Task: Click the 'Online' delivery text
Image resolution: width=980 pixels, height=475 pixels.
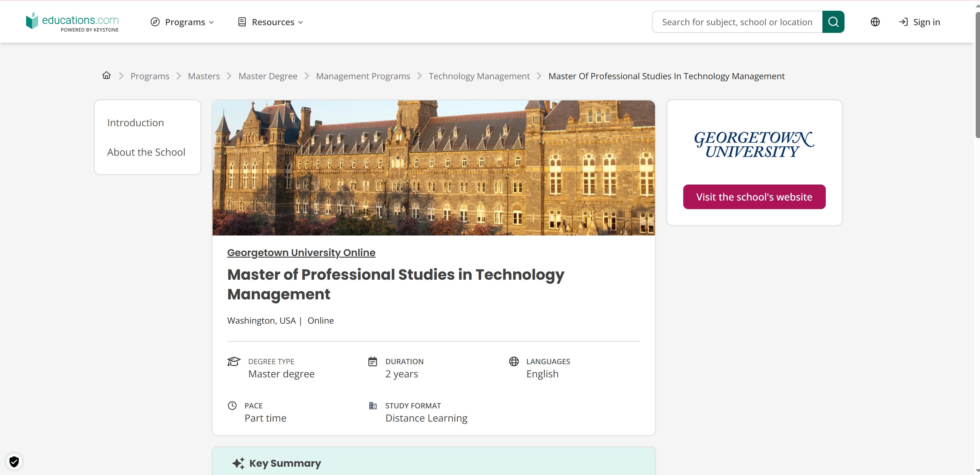Action: [x=320, y=321]
